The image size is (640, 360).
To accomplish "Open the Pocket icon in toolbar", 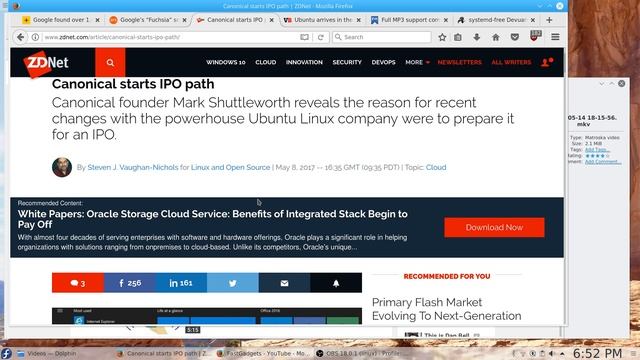I will 515,37.
